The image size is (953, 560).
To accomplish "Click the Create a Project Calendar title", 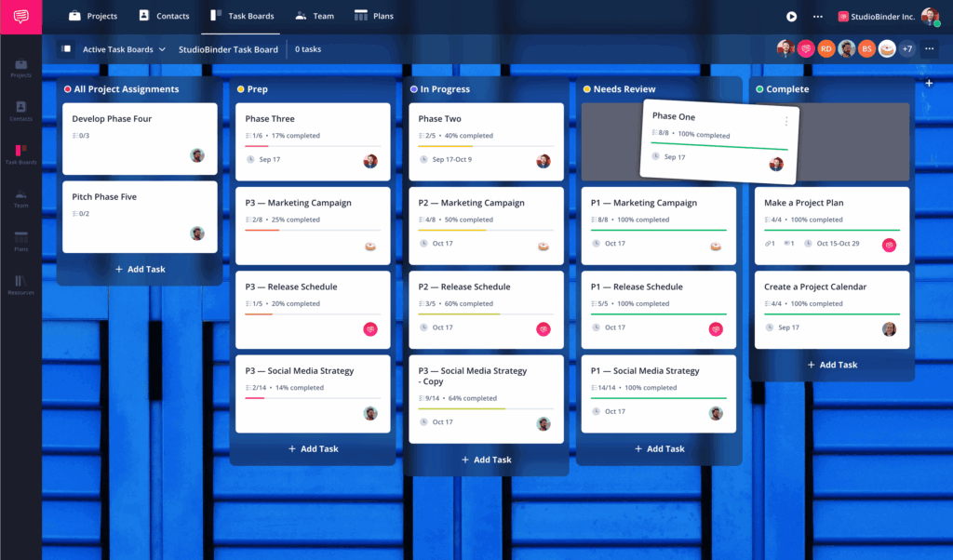I will click(815, 287).
